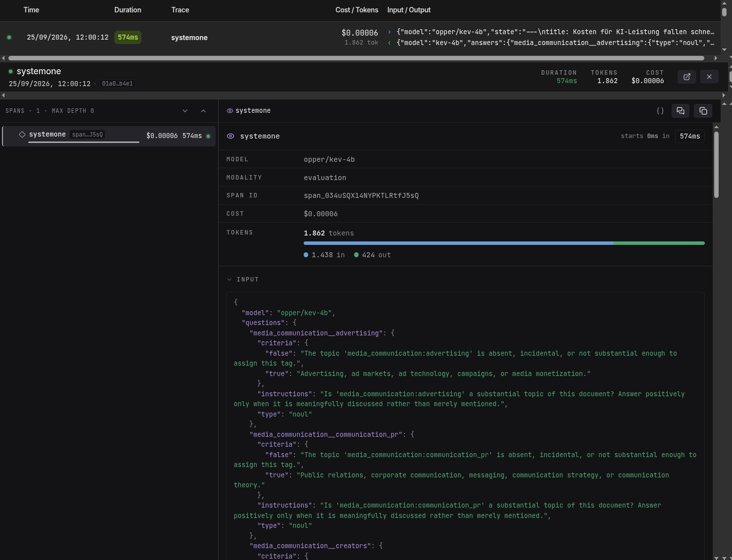Select the trace row dated 25/09/2026
732x560 pixels.
click(360, 38)
